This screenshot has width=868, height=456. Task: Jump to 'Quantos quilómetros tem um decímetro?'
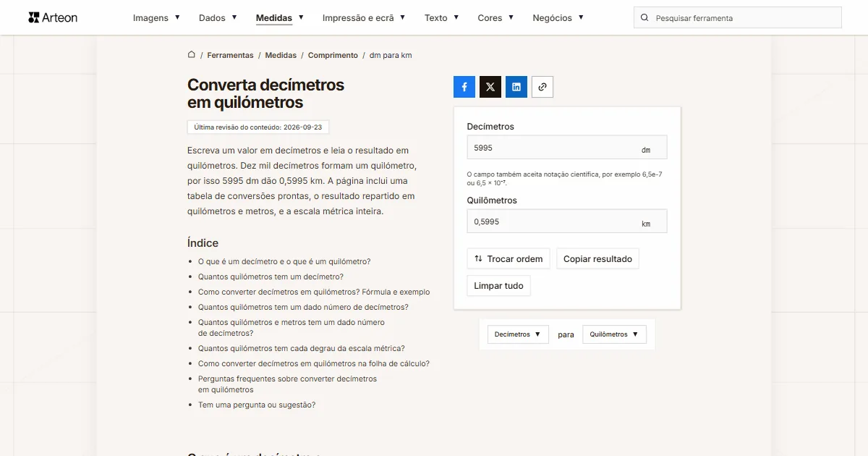[271, 276]
